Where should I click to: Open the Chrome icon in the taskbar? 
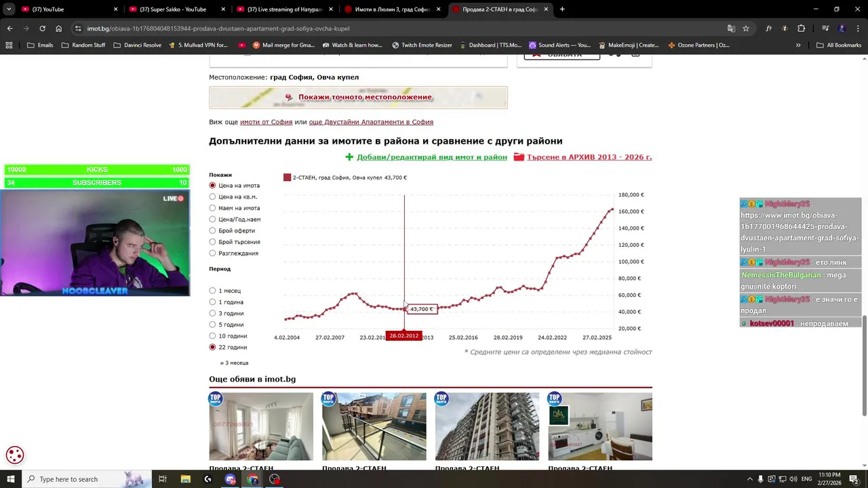[x=253, y=479]
